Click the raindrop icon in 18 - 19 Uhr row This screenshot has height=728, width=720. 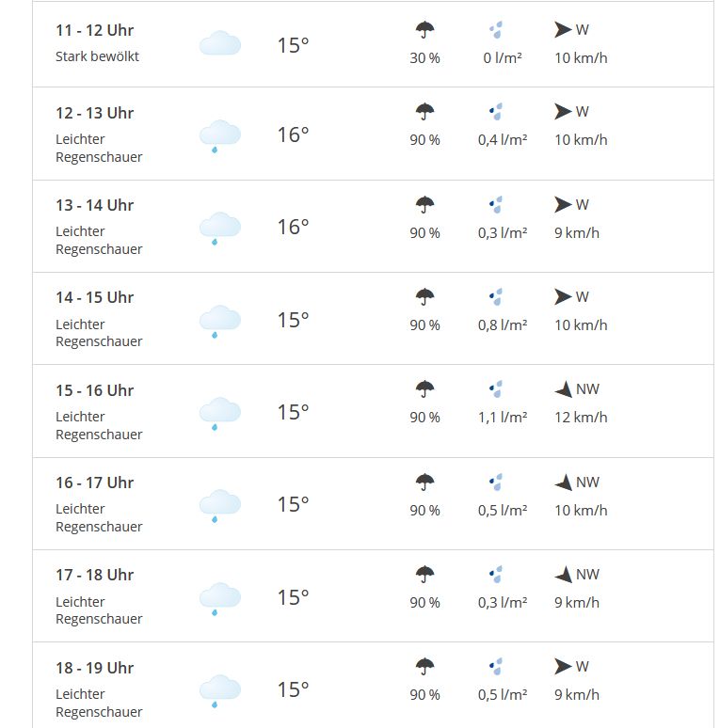tap(496, 666)
